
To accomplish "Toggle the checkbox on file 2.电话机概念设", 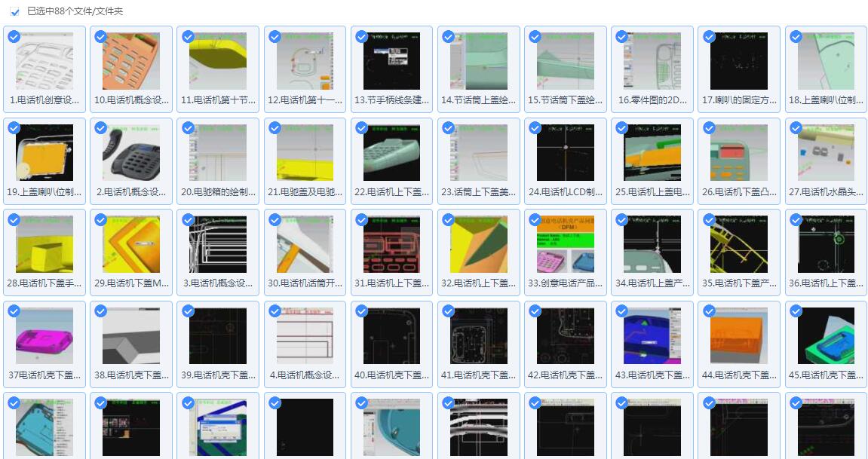I will [101, 129].
